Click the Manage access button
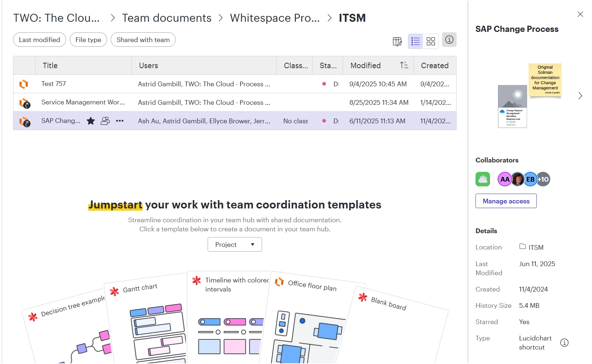 [506, 201]
